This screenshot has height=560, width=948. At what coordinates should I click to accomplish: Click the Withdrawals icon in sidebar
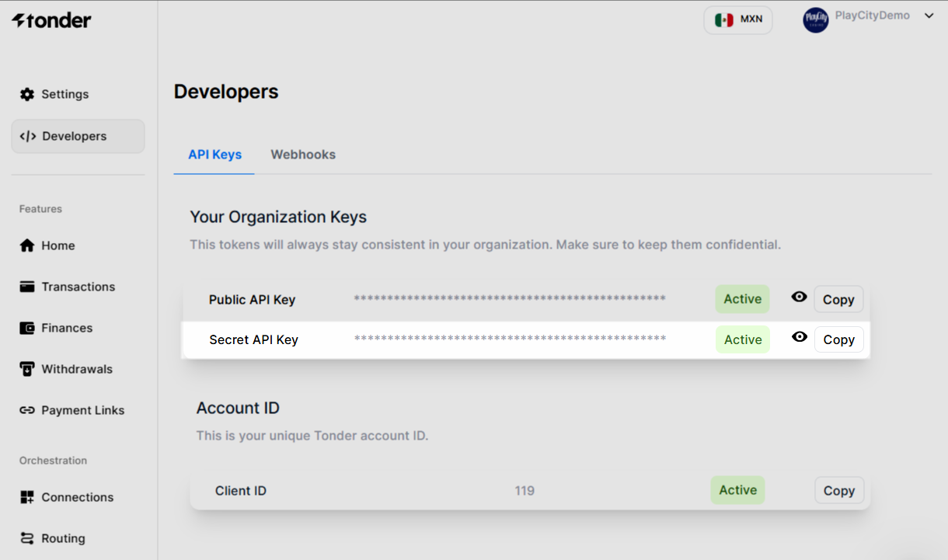click(x=27, y=369)
